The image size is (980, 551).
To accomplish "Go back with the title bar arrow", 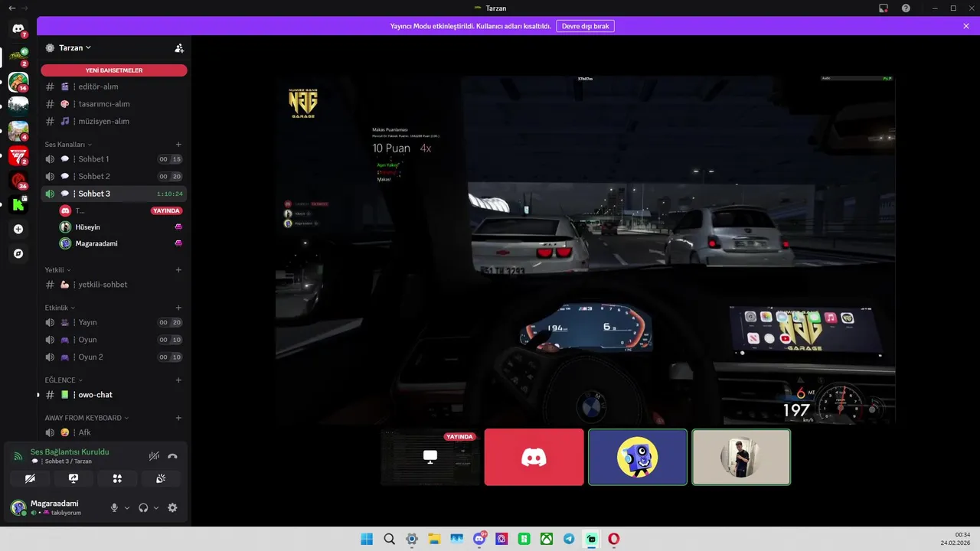I will click(11, 8).
